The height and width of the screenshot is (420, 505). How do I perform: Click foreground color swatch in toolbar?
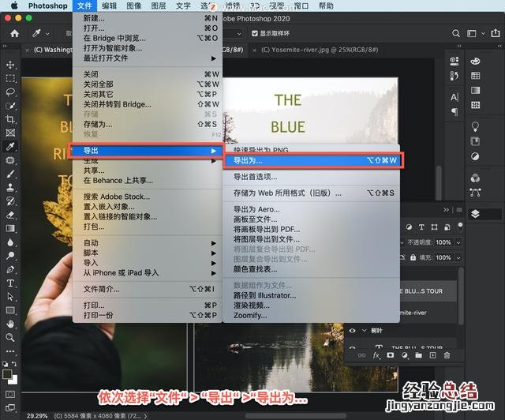[7, 374]
